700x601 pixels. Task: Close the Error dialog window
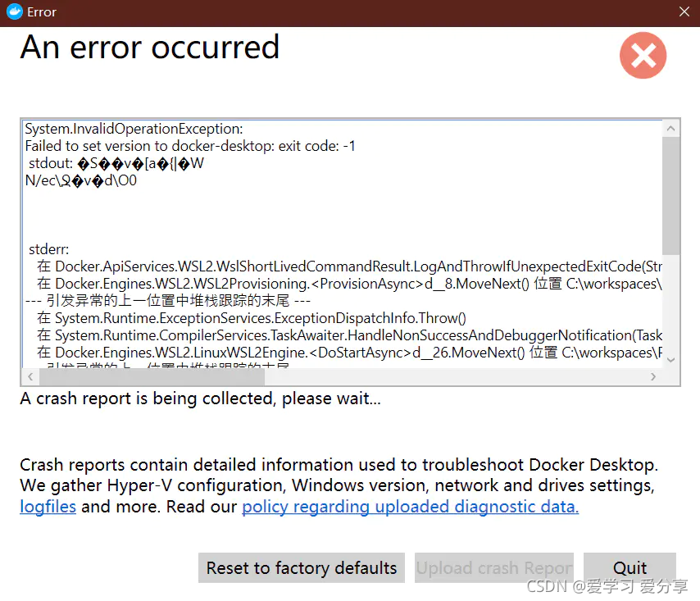tap(684, 11)
